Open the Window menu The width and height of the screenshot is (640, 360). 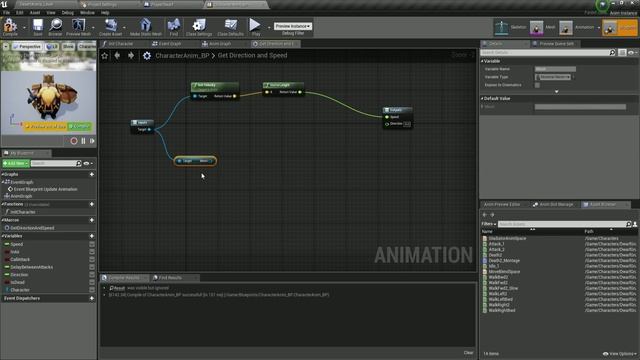(87, 13)
